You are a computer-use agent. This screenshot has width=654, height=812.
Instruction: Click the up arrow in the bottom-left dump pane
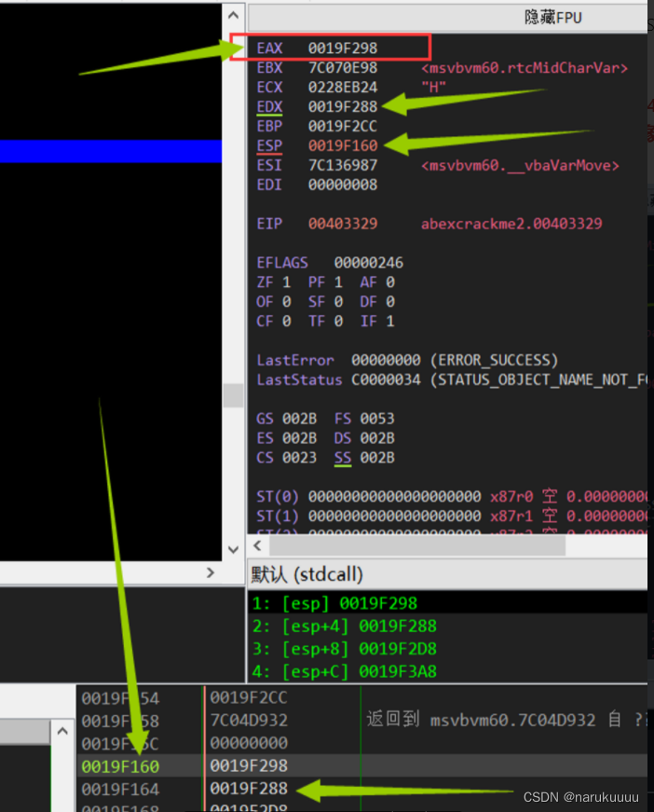tap(62, 731)
